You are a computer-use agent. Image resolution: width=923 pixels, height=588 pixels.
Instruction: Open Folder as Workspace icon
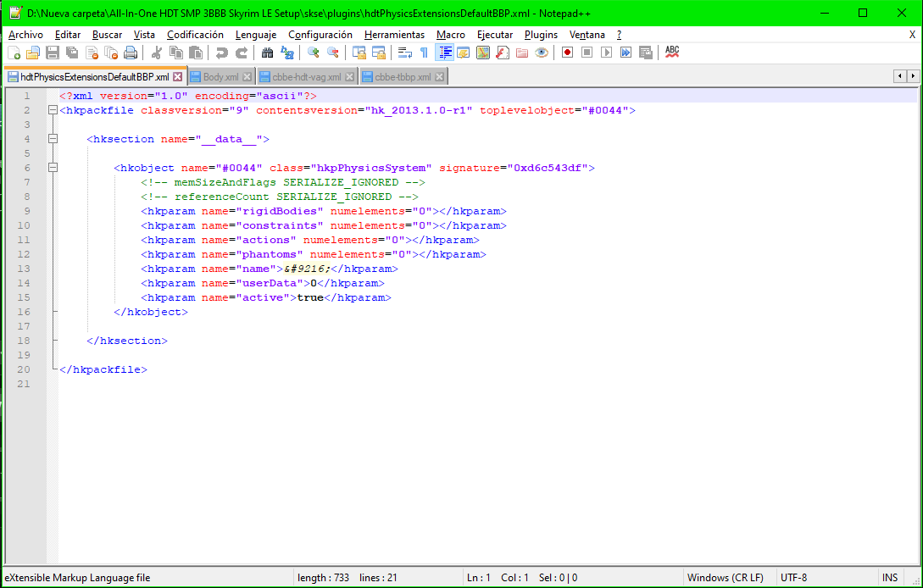tap(522, 53)
